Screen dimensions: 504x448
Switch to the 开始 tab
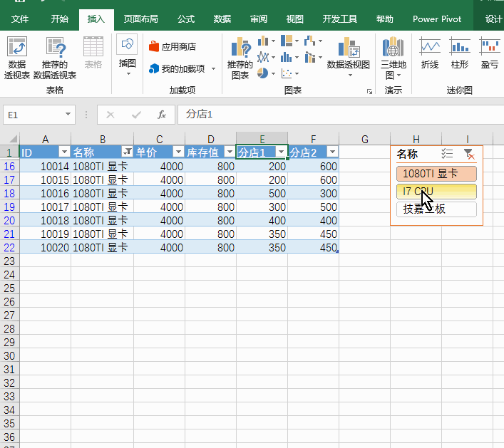pos(59,19)
